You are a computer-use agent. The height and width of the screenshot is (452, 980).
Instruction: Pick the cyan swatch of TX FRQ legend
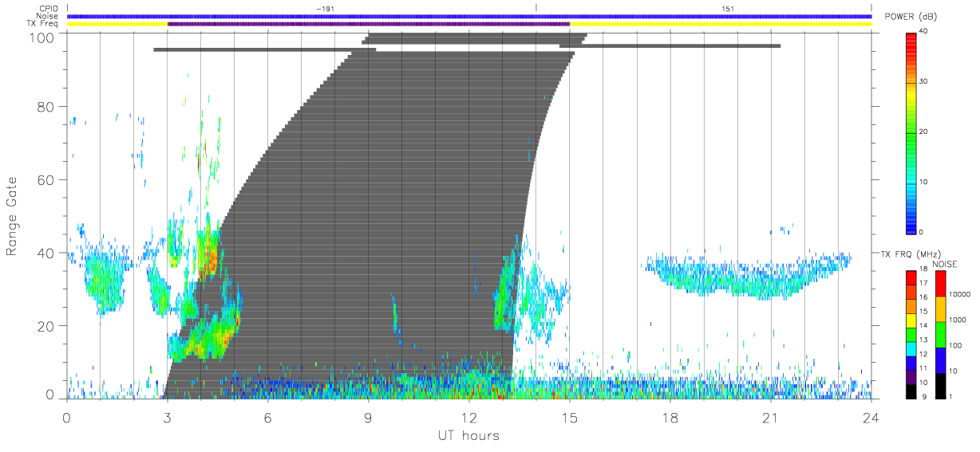click(x=911, y=348)
